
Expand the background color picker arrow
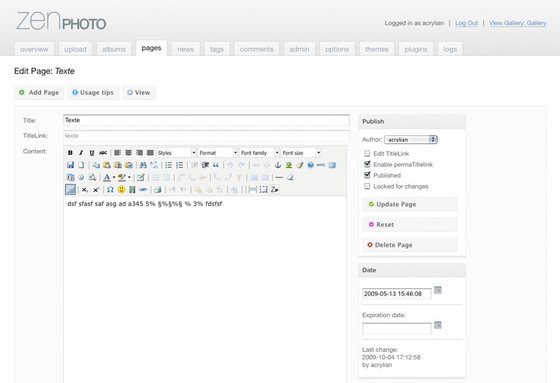[129, 177]
